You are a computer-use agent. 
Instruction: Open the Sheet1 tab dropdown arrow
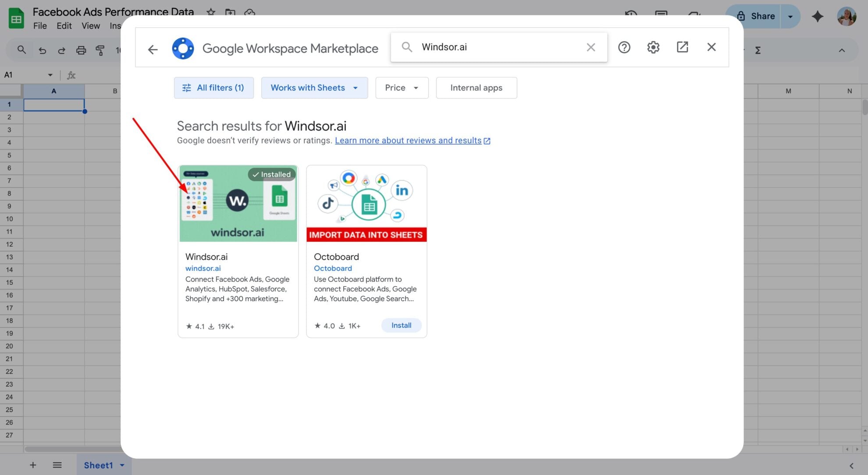click(x=122, y=465)
